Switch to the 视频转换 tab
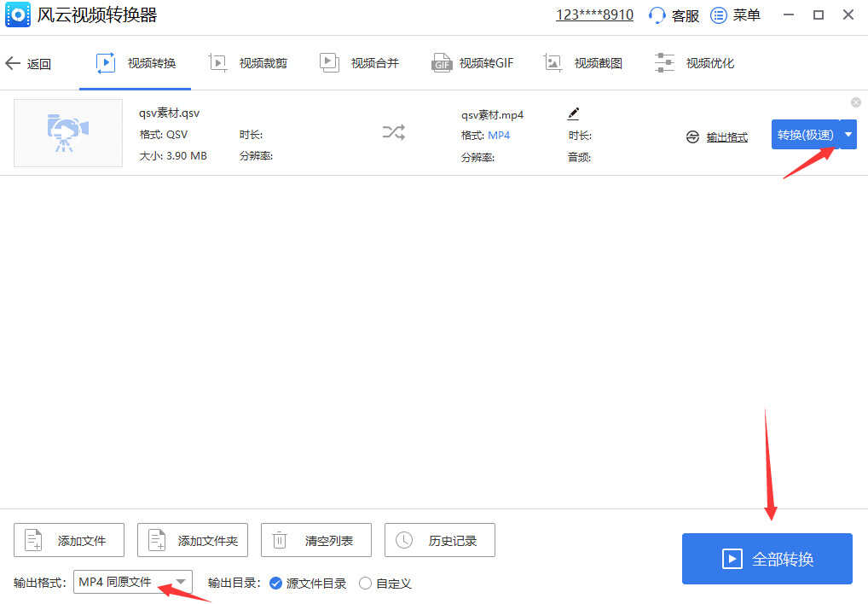The height and width of the screenshot is (604, 868). 136,63
